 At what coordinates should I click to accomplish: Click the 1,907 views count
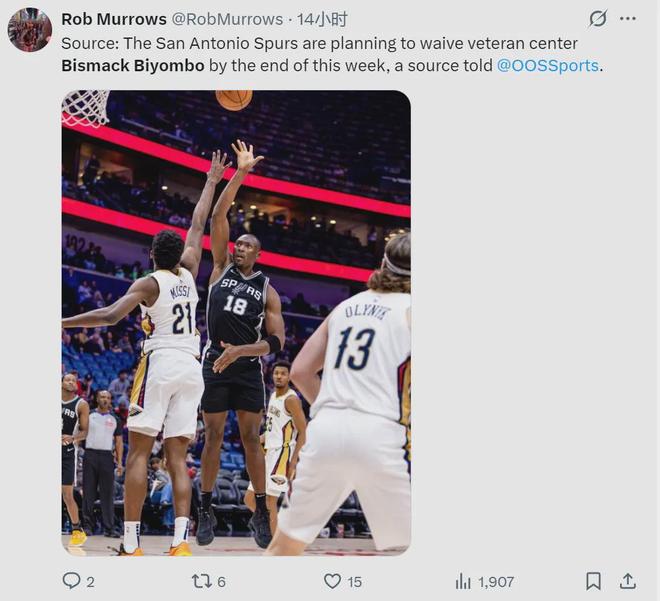[x=496, y=582]
